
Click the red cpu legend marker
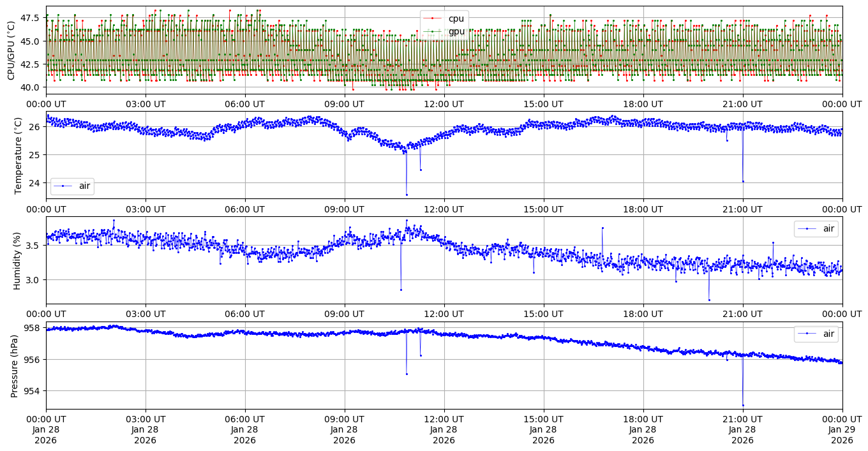[x=433, y=18]
